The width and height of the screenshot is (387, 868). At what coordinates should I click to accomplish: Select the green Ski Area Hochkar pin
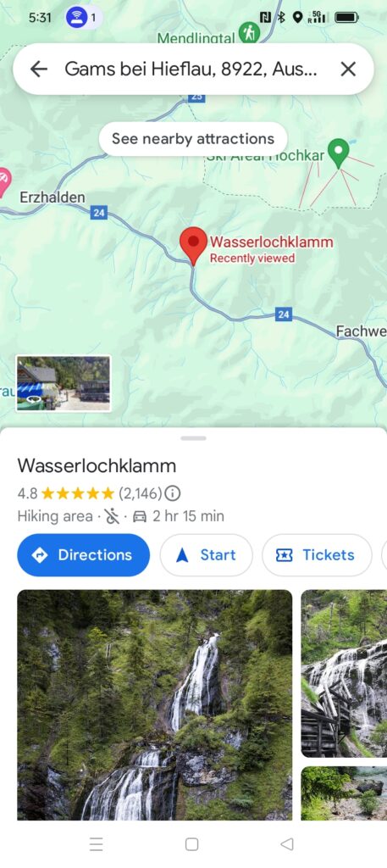click(339, 154)
